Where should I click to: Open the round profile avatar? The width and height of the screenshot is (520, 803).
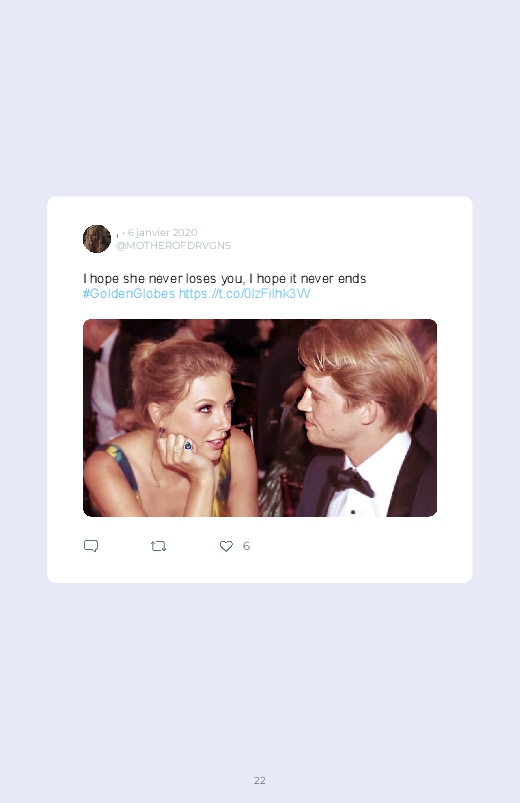tap(97, 239)
